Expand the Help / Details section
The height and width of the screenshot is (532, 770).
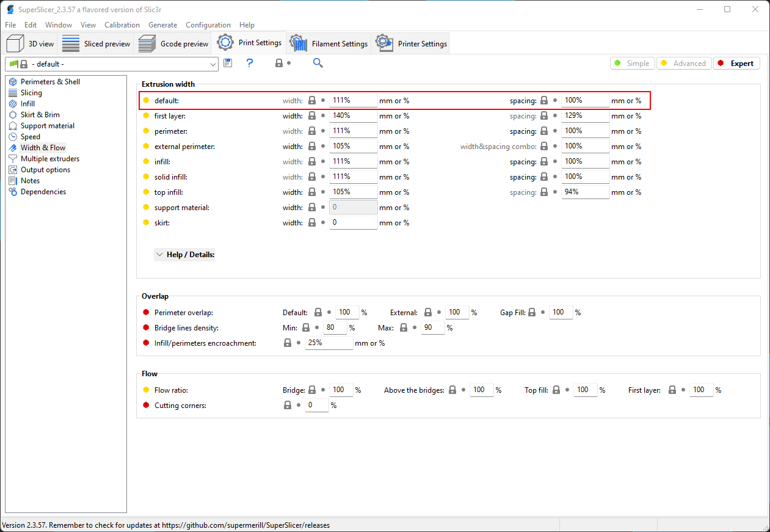click(184, 254)
